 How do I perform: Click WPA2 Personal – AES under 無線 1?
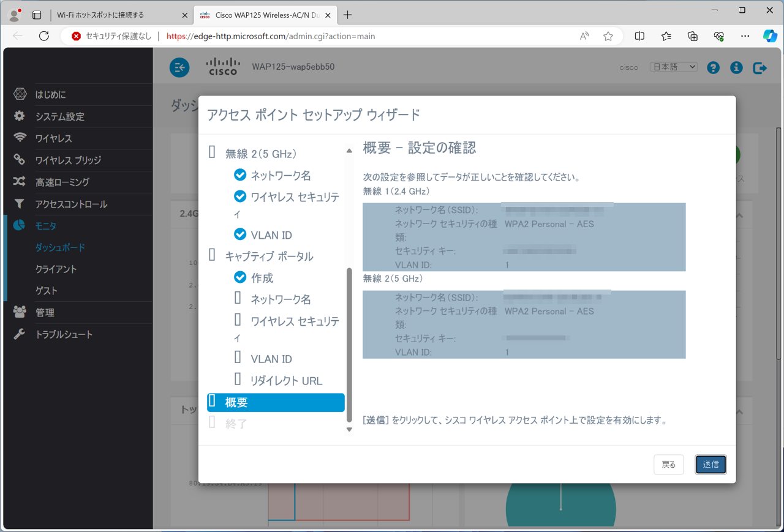[549, 224]
